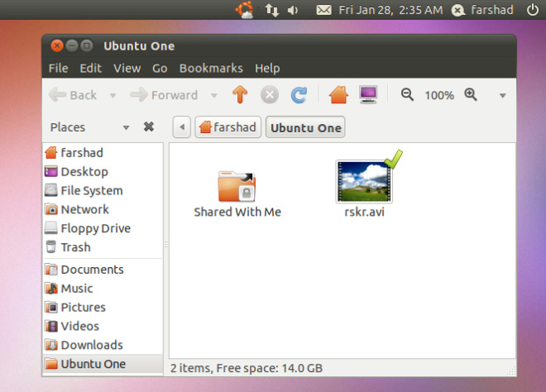This screenshot has width=546, height=392.
Task: Open the network connections indicator
Action: (x=272, y=10)
